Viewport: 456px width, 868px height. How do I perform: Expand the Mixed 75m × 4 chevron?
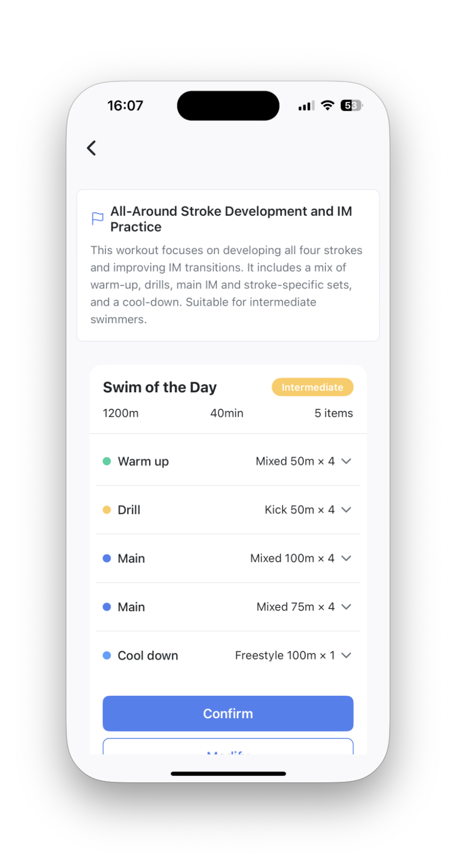click(346, 607)
